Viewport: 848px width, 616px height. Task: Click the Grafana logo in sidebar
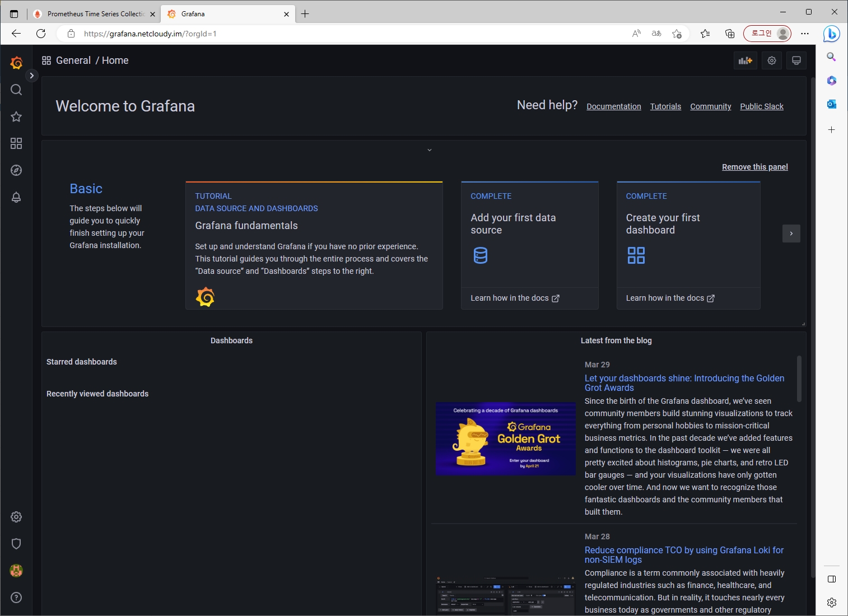[x=16, y=63]
